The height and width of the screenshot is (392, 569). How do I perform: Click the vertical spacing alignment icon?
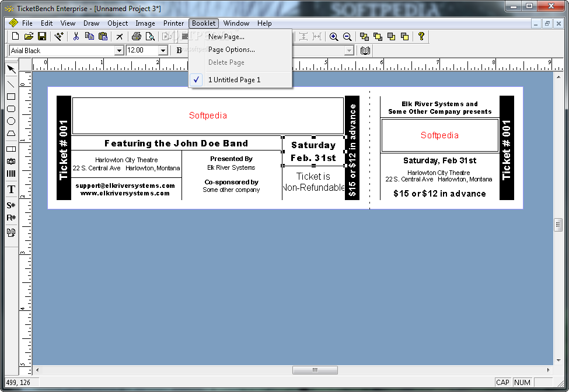click(x=303, y=36)
